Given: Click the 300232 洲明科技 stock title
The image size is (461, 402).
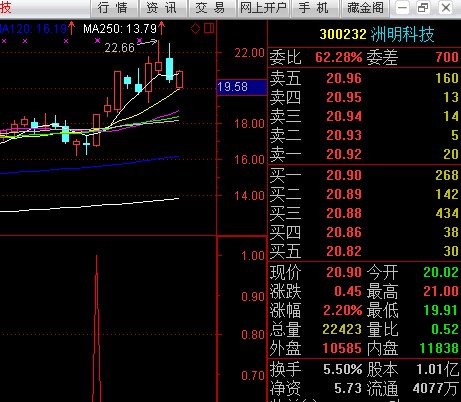Looking at the screenshot, I should pyautogui.click(x=377, y=34).
